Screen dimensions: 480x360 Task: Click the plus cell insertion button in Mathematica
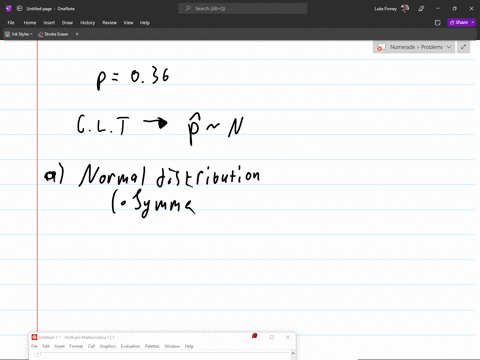tap(38, 354)
